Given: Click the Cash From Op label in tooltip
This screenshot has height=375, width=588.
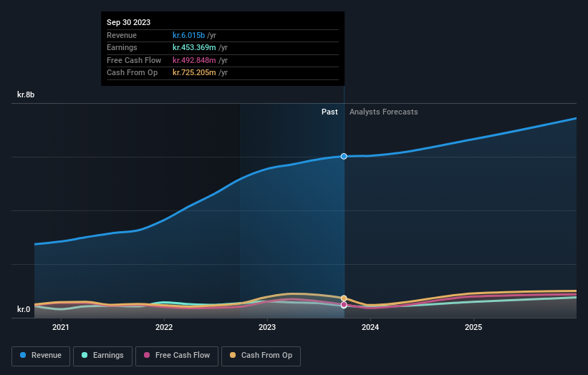Looking at the screenshot, I should (x=132, y=73).
